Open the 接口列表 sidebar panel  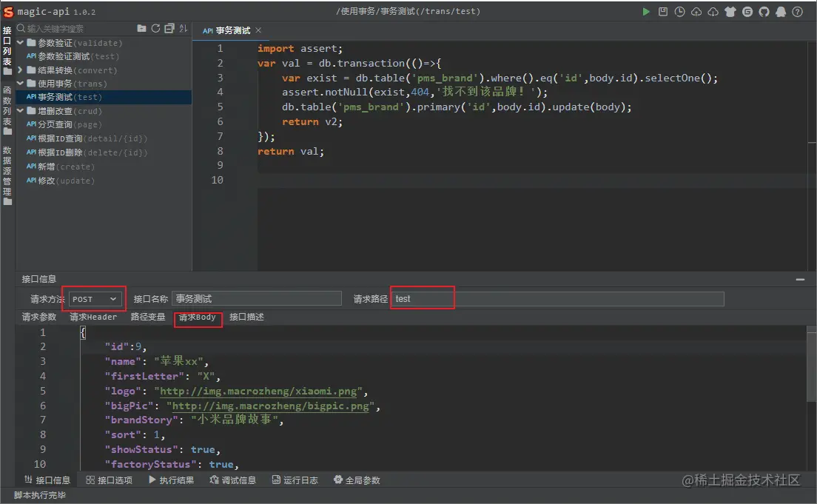click(7, 50)
